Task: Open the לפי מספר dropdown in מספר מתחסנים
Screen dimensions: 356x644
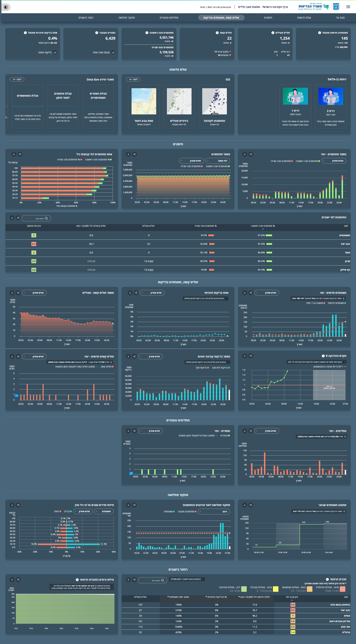Action: pos(218,161)
